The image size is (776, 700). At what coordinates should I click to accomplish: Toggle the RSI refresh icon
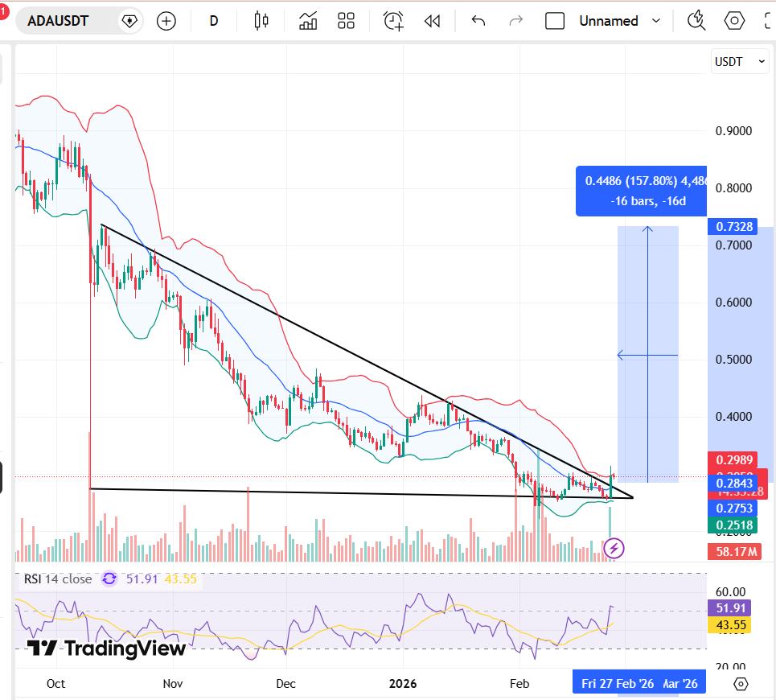point(109,579)
